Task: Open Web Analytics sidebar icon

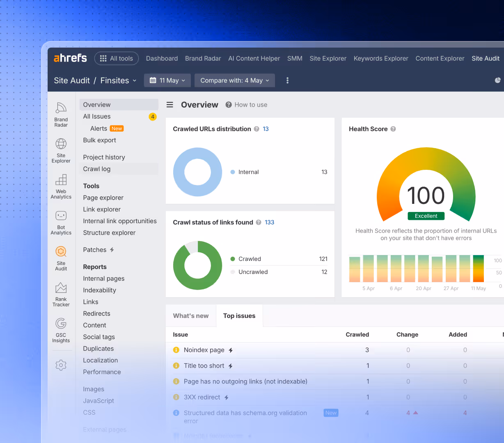Action: [x=61, y=187]
